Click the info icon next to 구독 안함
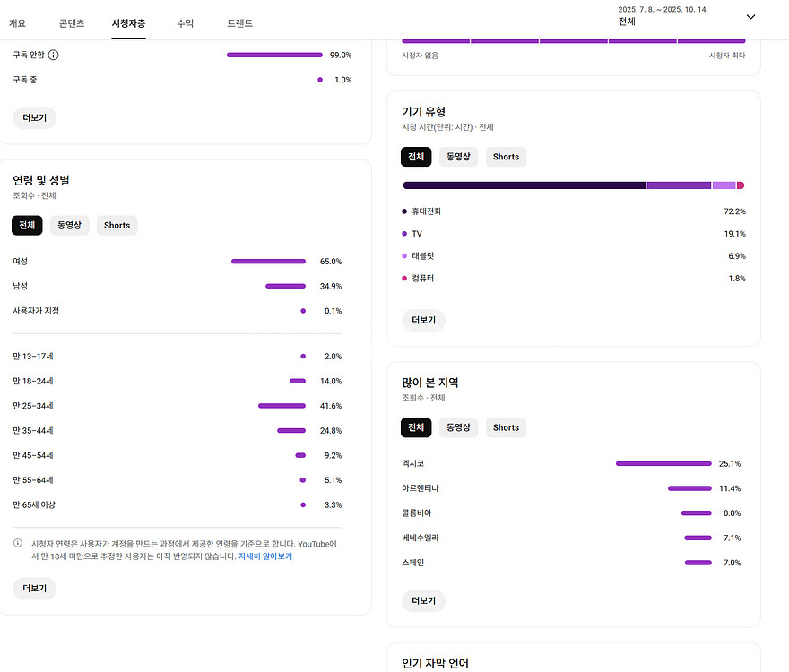The image size is (789, 672). pos(53,55)
